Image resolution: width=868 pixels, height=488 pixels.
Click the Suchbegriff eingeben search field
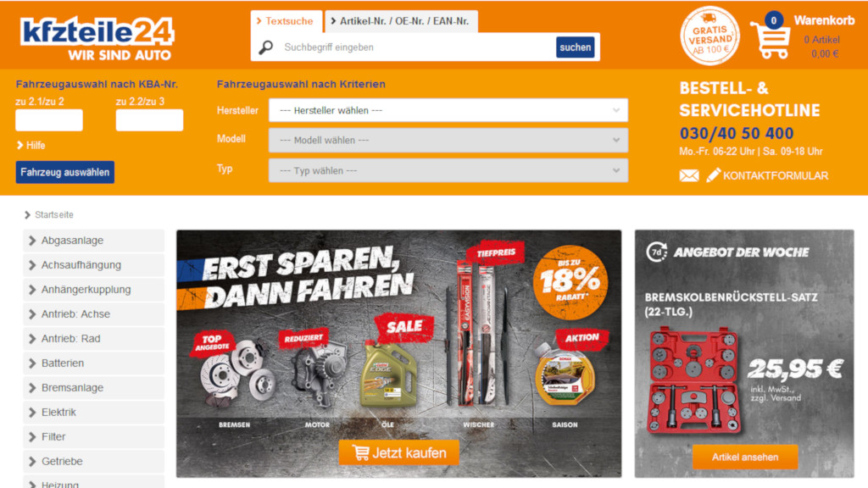[415, 47]
